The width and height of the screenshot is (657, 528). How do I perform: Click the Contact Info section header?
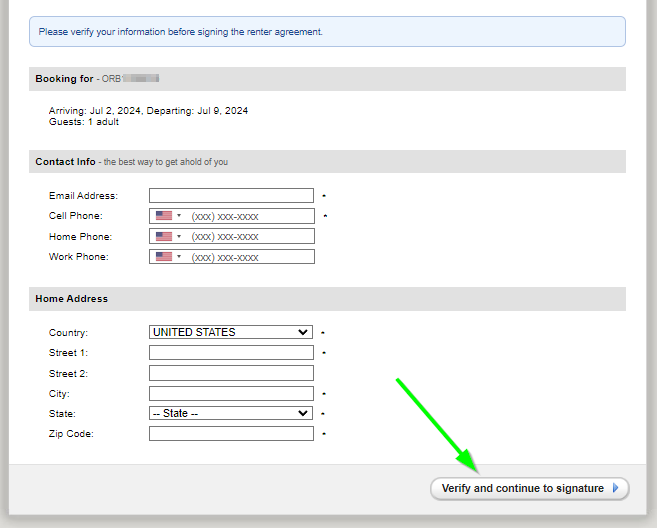(x=327, y=161)
